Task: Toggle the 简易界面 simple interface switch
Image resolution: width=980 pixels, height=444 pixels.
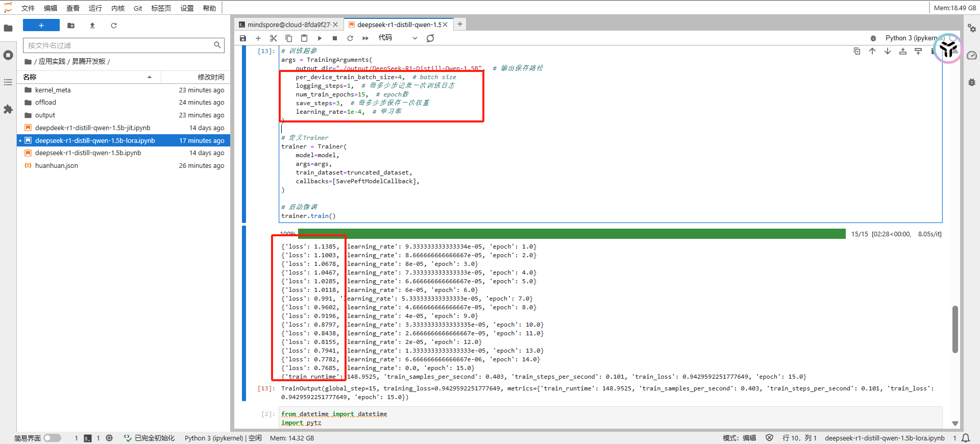Action: [52, 438]
